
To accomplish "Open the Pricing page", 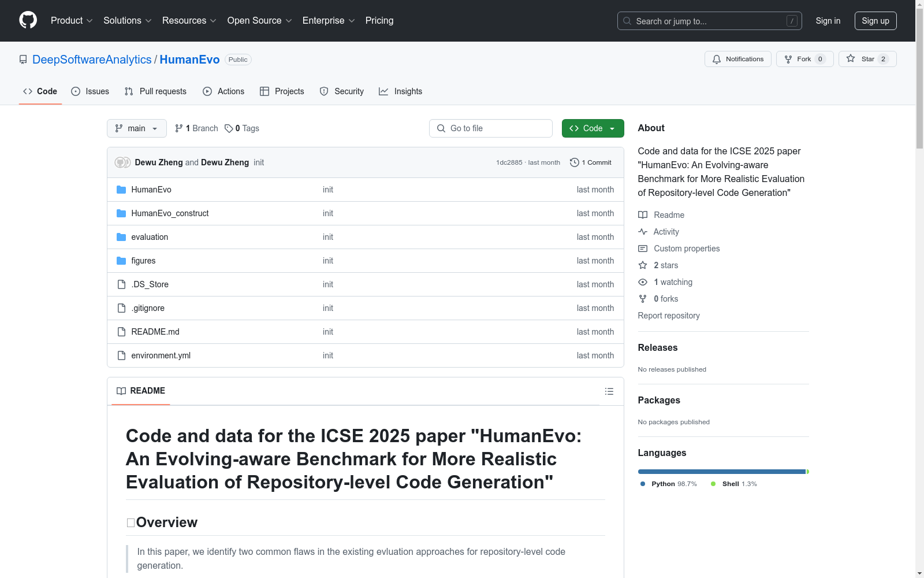I will click(379, 21).
